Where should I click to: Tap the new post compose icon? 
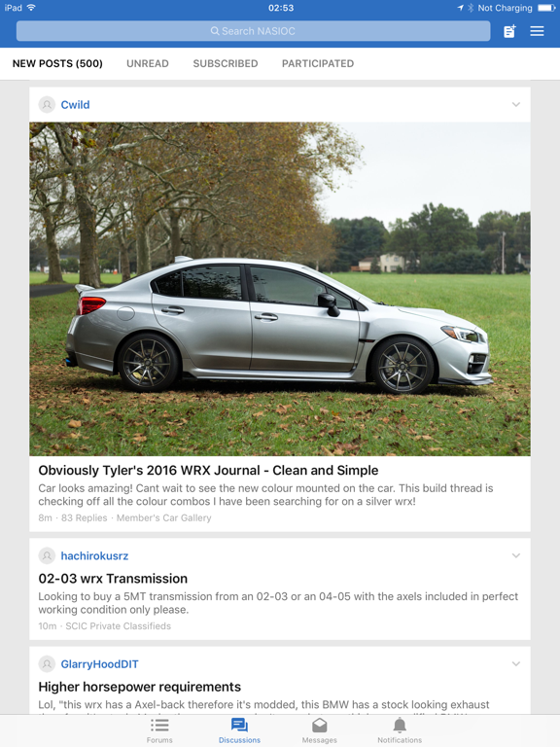coord(509,31)
